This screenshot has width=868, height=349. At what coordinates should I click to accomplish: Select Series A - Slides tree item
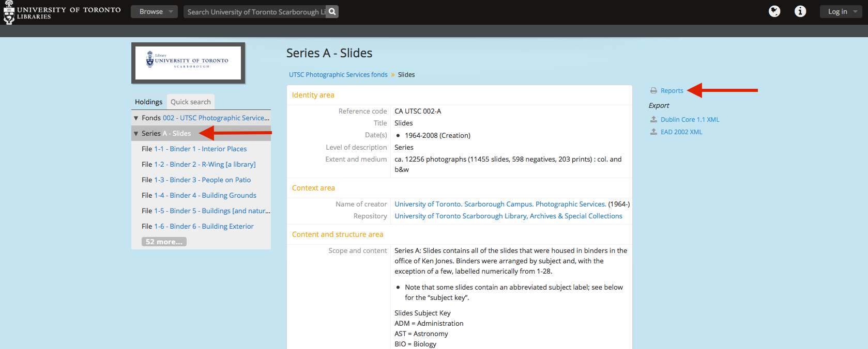tap(176, 133)
